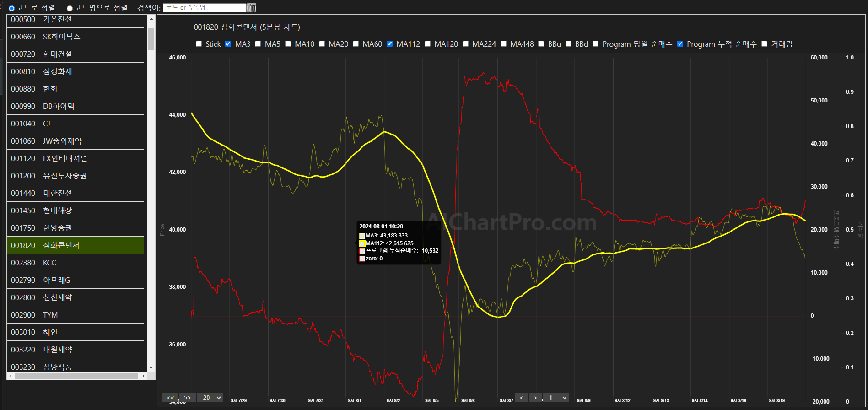
Task: Enable the MA120 checkbox
Action: [x=428, y=44]
